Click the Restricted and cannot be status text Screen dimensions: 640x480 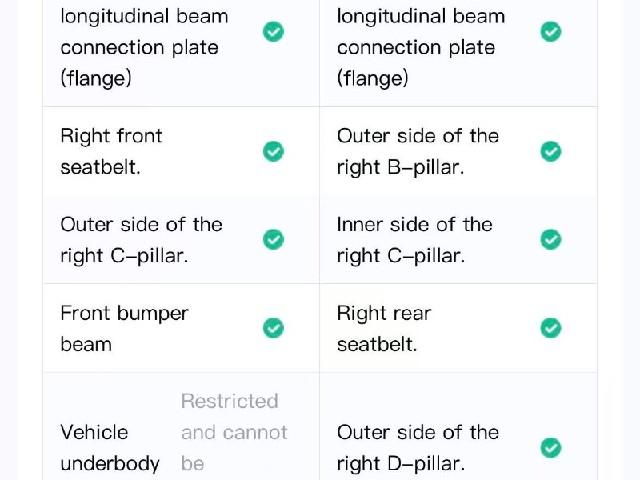pyautogui.click(x=234, y=433)
